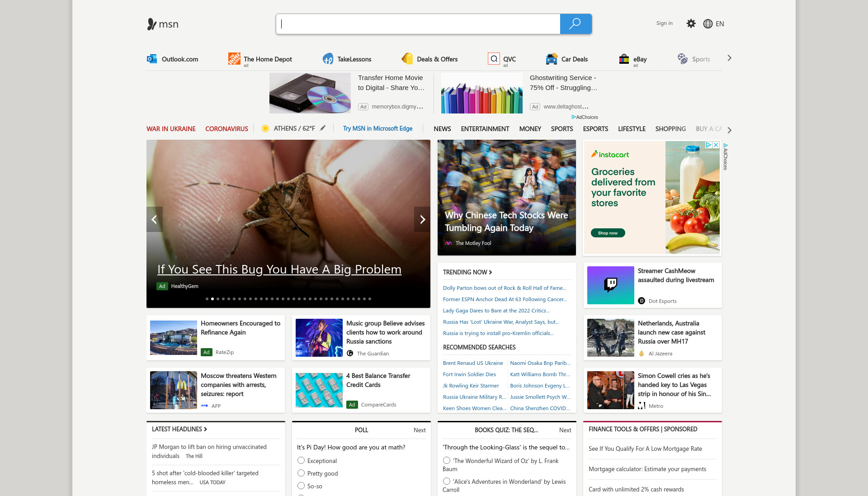The height and width of the screenshot is (496, 868).
Task: Open the LIFESTYLE tab
Action: coord(632,129)
